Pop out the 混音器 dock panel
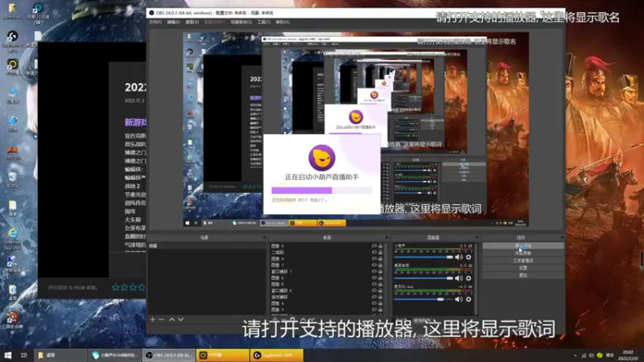Screen dimensions: 644x362 477,237
